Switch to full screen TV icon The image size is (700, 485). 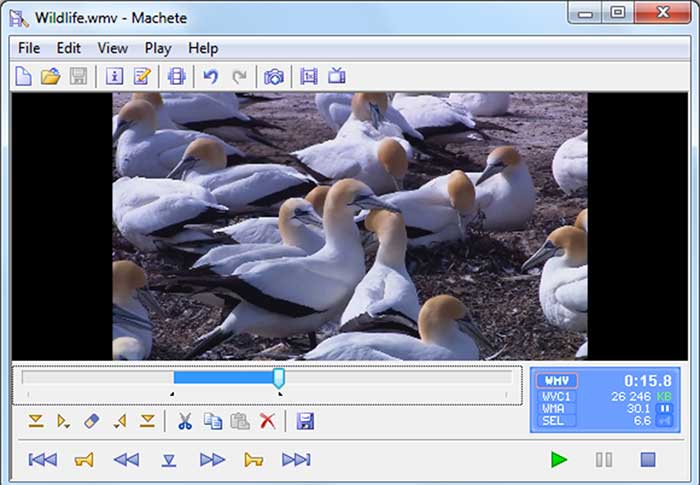(337, 76)
